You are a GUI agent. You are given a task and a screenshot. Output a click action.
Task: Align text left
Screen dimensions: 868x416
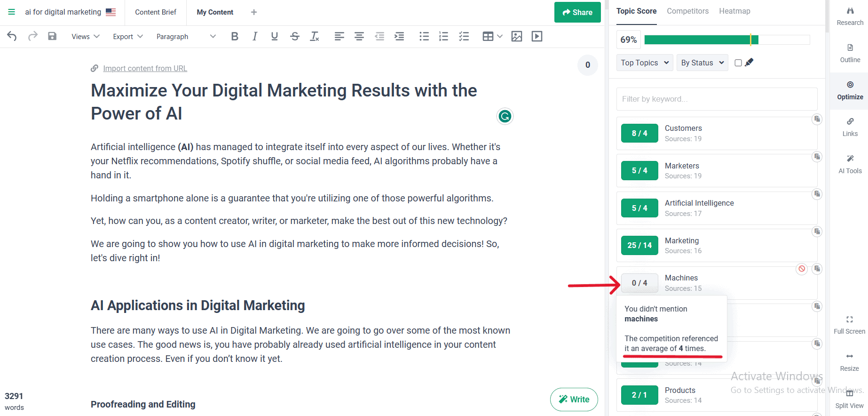(x=339, y=36)
